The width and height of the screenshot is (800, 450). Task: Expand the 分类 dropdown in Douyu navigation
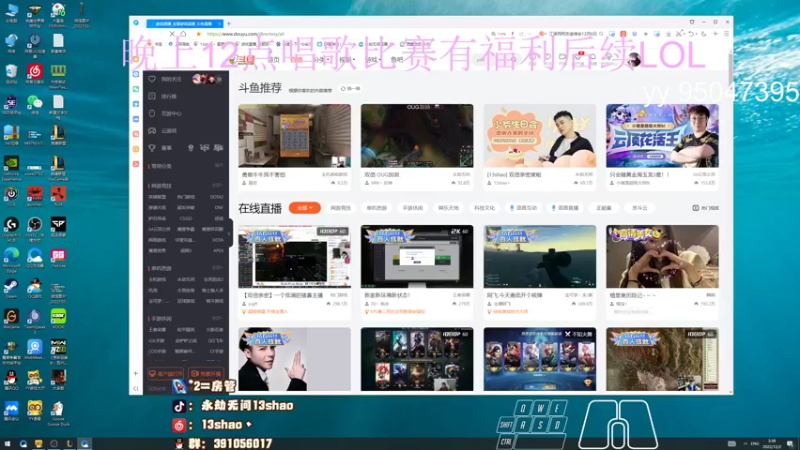tap(321, 60)
